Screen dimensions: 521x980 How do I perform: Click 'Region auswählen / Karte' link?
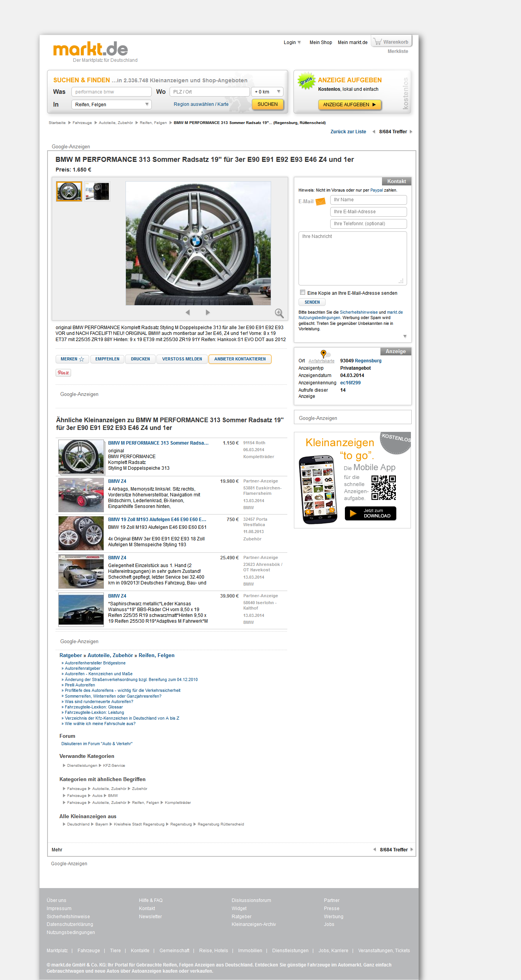point(201,104)
